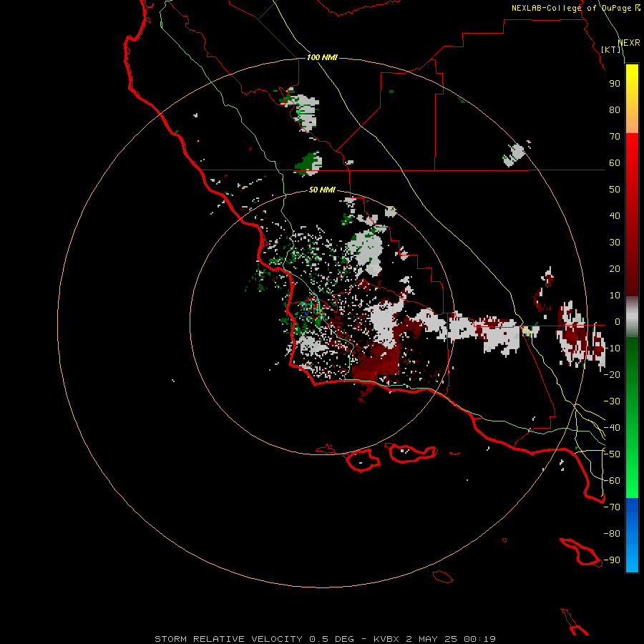644x644 pixels.
Task: Pick the blue segment of the color bar
Action: click(632, 535)
